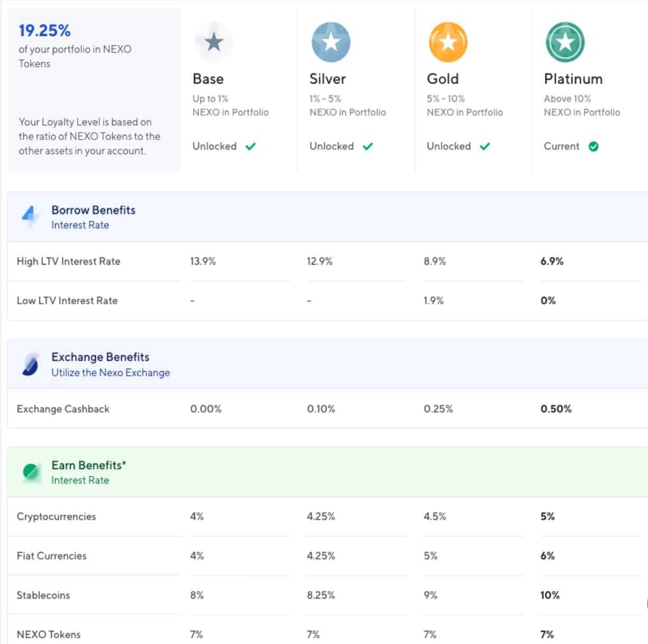Screen dimensions: 648x644
Task: Select the Gold tier heading
Action: [x=442, y=79]
